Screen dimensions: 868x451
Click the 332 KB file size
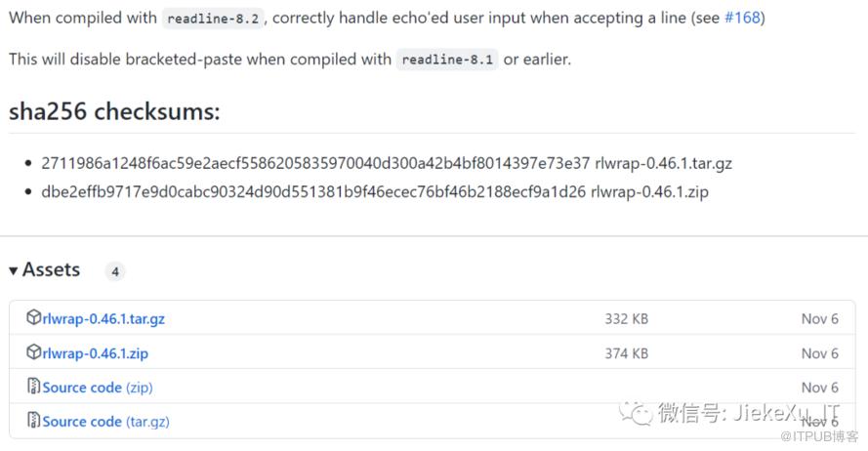coord(626,318)
